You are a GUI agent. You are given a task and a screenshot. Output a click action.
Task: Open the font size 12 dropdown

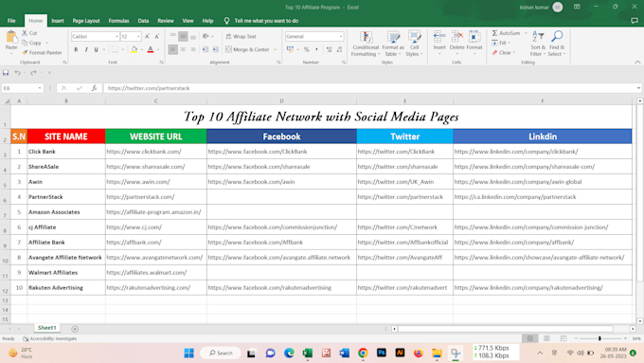point(138,37)
